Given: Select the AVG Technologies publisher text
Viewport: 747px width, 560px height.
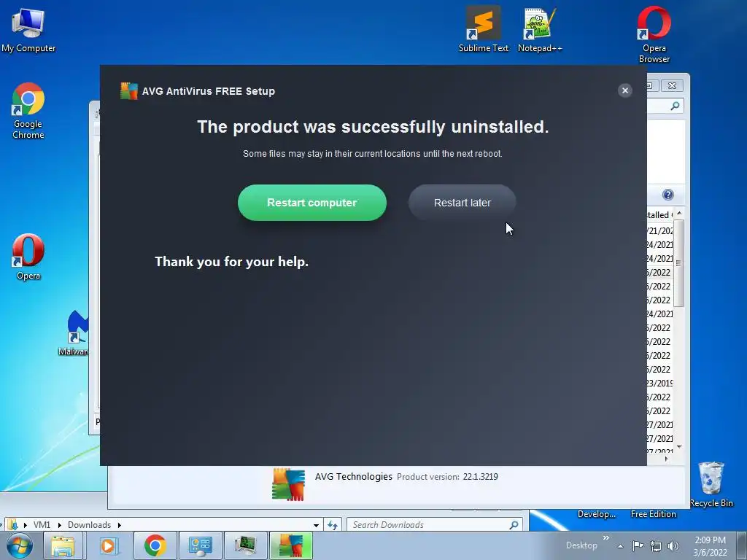Looking at the screenshot, I should click(354, 477).
